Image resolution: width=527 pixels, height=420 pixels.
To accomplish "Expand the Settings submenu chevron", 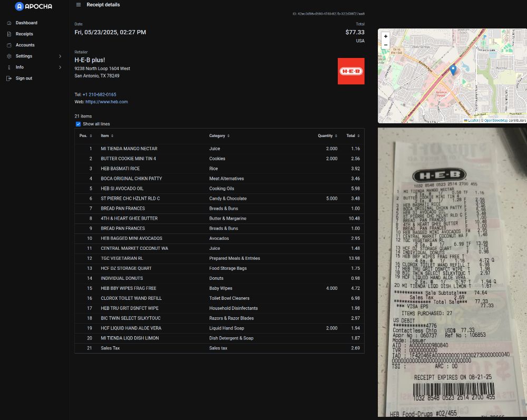I will [60, 56].
